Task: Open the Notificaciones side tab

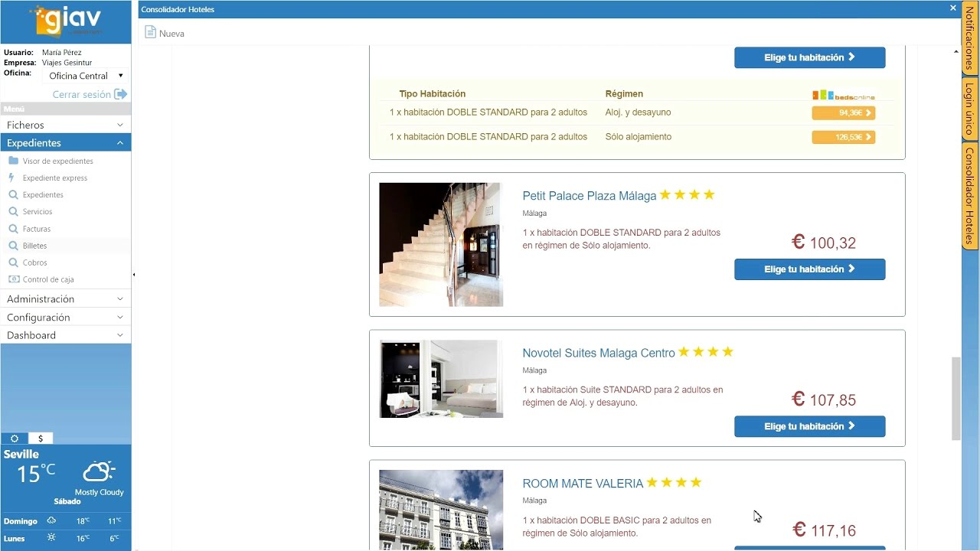Action: (969, 38)
